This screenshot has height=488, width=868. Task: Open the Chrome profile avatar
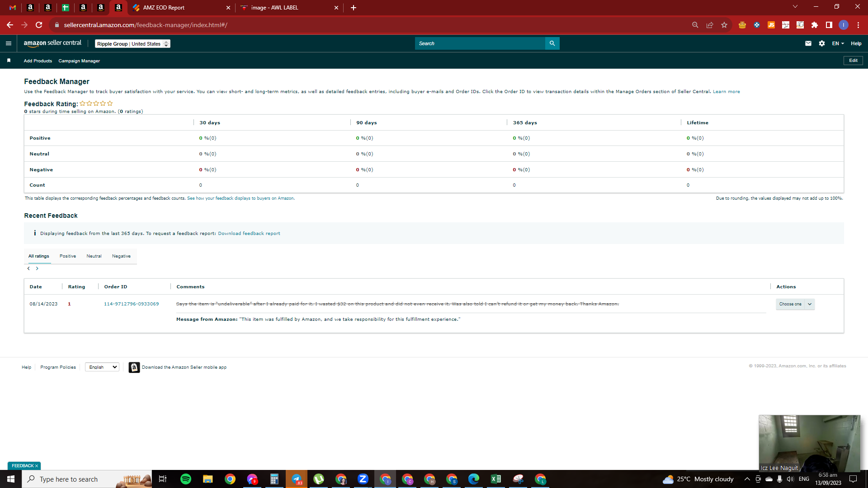coord(844,25)
